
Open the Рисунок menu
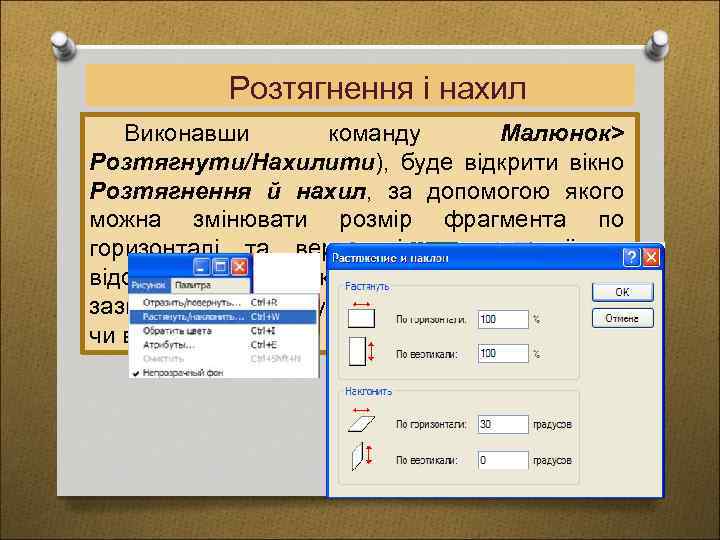148,285
